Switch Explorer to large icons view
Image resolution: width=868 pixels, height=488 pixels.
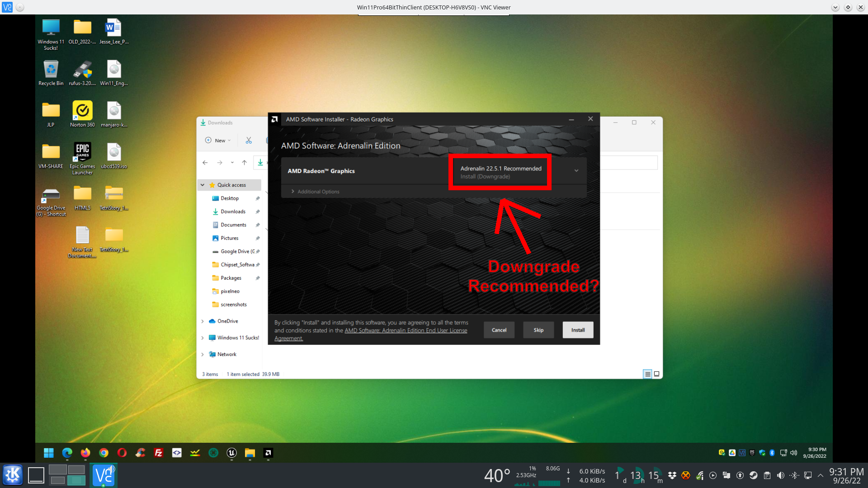click(656, 374)
